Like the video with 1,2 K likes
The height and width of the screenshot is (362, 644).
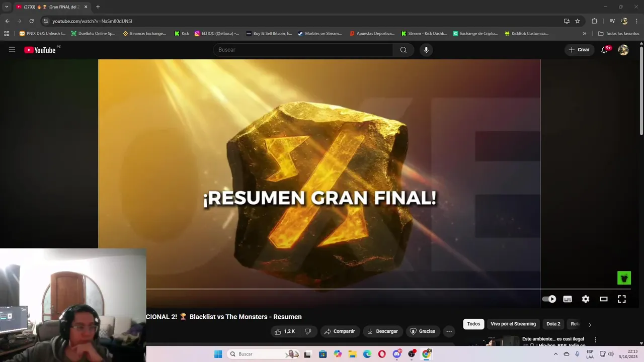click(x=285, y=331)
